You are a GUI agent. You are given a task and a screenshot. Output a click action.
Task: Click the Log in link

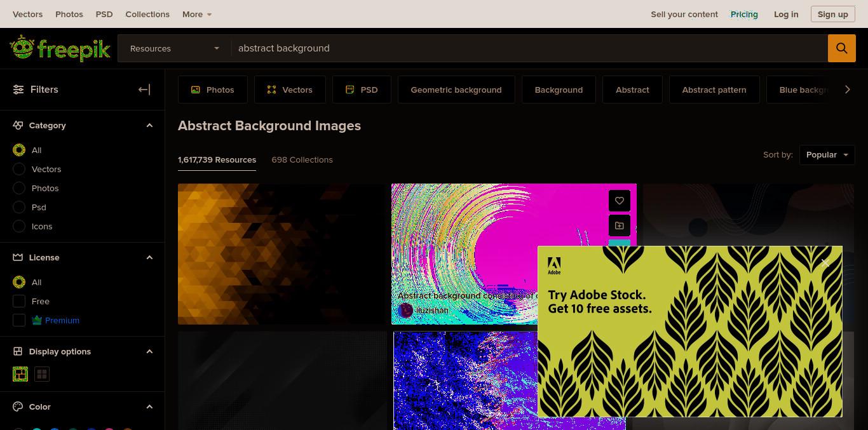(786, 14)
